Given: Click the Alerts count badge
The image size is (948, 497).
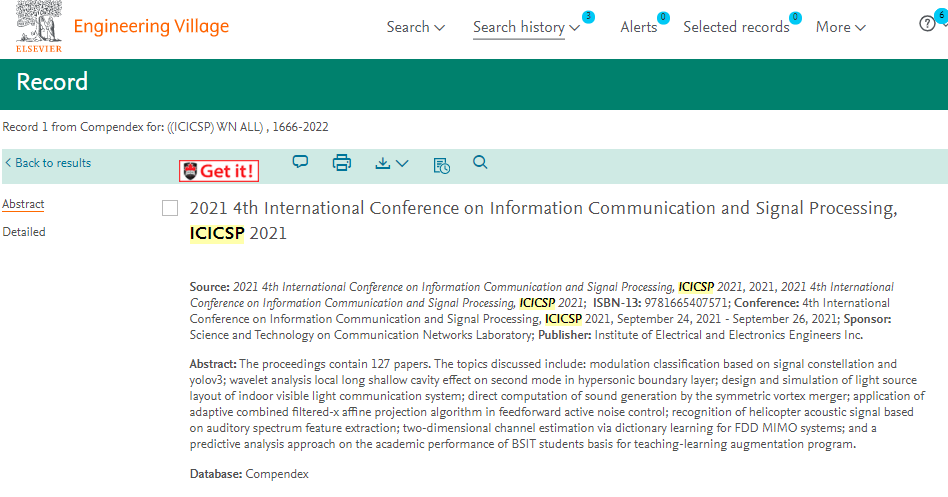Looking at the screenshot, I should tap(663, 18).
